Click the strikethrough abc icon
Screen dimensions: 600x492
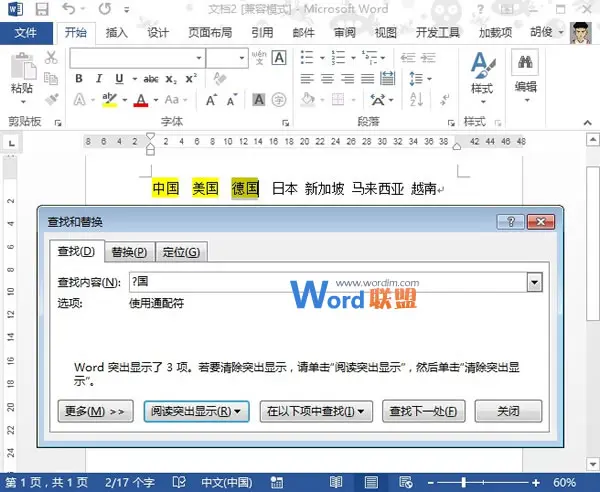tap(151, 79)
